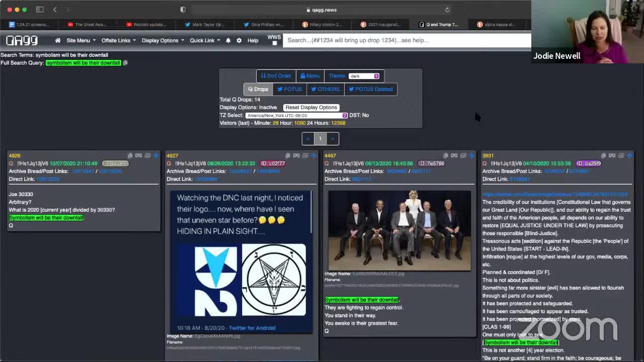Open drop number 4467 link

click(330, 155)
